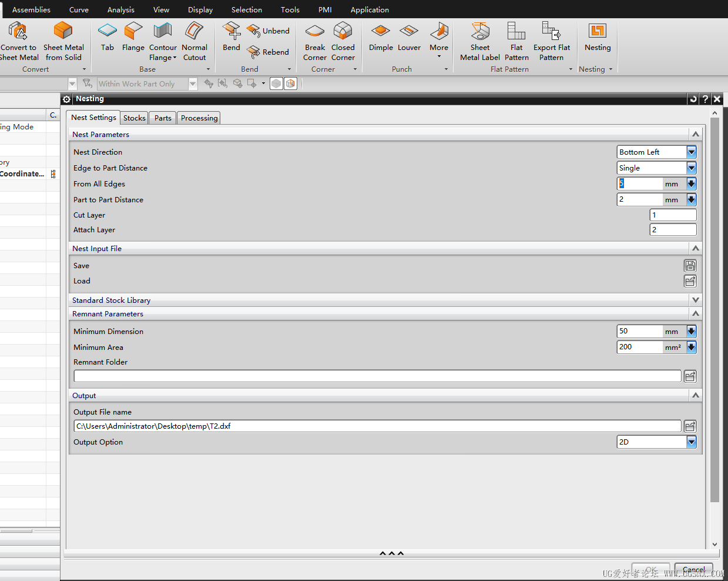
Task: Click the Sheet Metal Label icon
Action: point(479,32)
